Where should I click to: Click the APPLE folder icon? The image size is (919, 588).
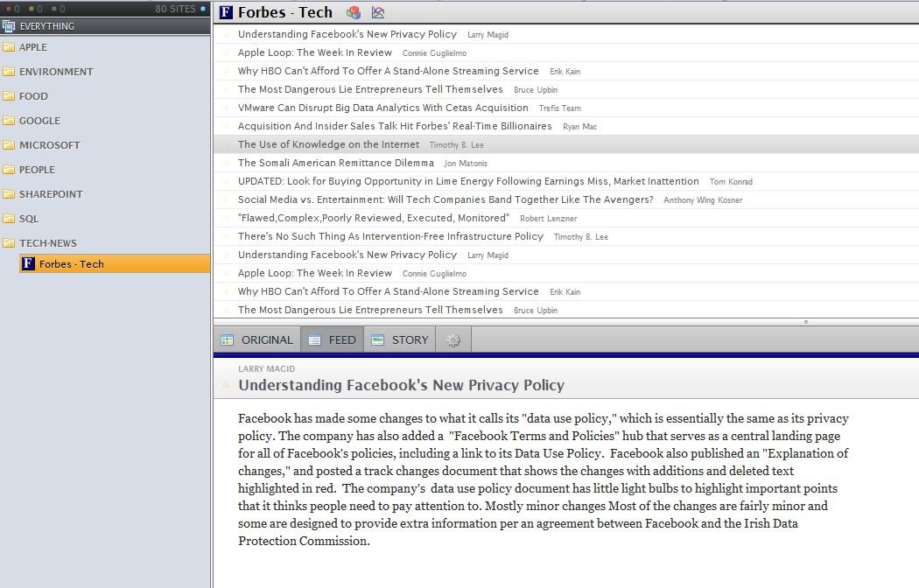coord(9,47)
